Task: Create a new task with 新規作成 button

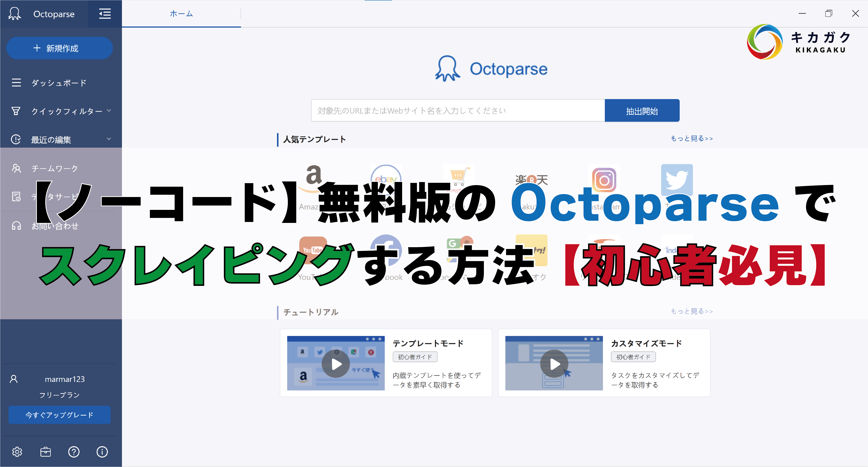Action: tap(60, 48)
